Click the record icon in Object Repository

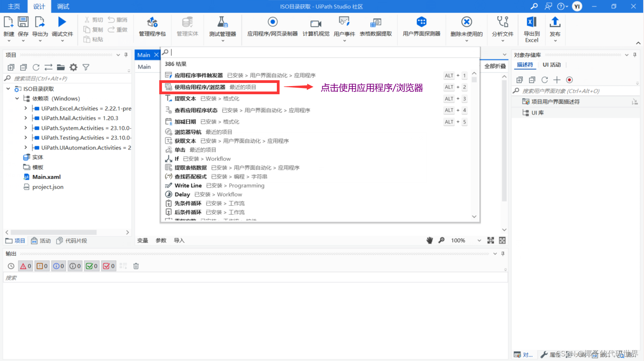pyautogui.click(x=569, y=80)
